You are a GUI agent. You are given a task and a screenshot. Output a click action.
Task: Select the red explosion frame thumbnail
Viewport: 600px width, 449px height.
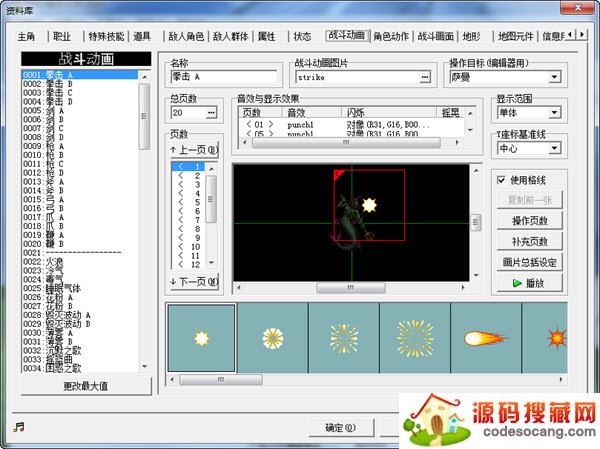pyautogui.click(x=545, y=338)
